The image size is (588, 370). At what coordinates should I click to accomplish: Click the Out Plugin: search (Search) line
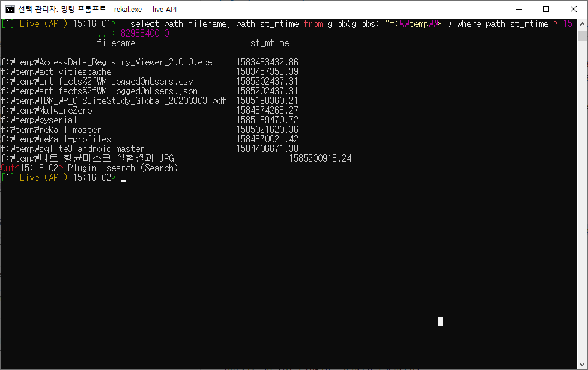pyautogui.click(x=89, y=168)
